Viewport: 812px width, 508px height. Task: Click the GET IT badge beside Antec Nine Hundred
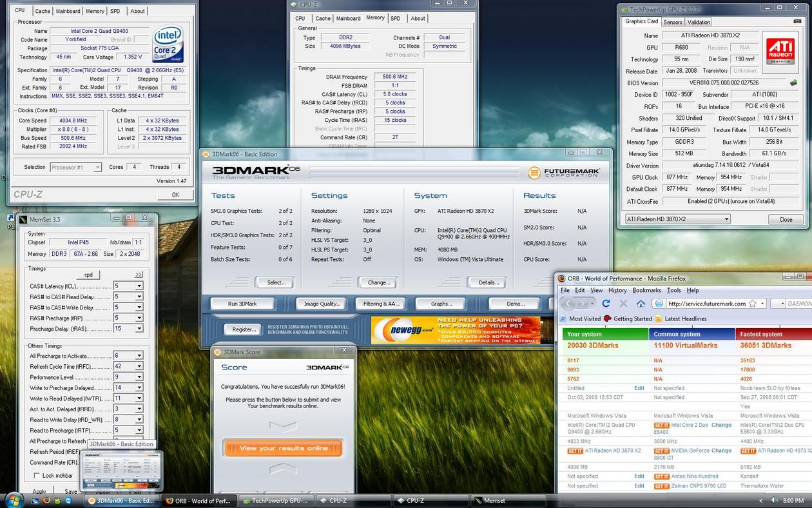coord(661,476)
